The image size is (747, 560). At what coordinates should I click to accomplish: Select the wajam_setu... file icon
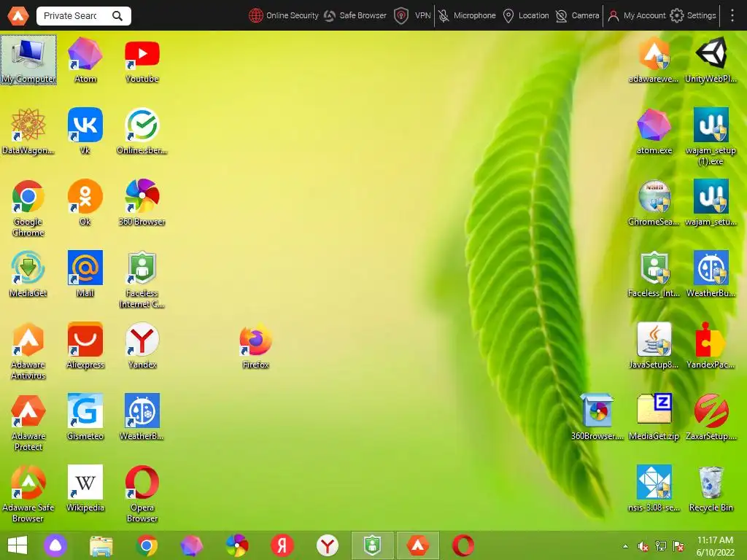pos(711,203)
